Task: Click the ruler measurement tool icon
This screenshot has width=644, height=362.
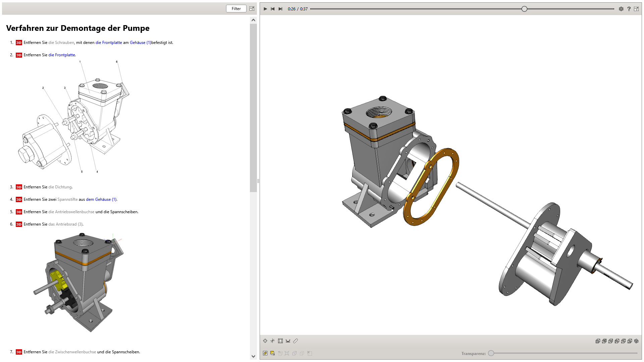Action: [x=296, y=341]
